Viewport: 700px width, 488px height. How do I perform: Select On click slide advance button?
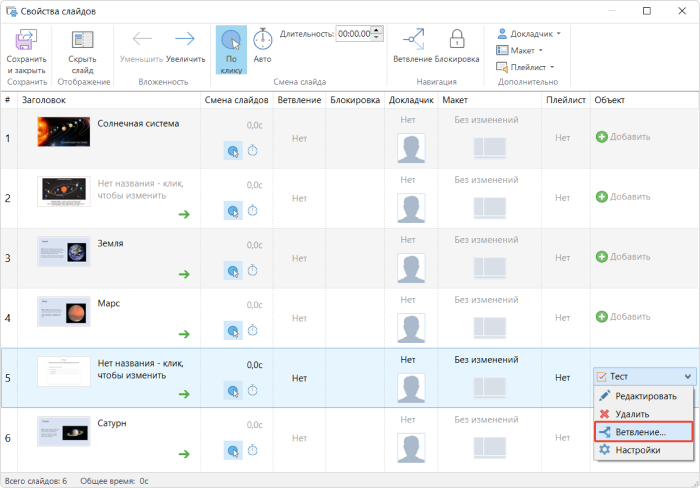click(x=231, y=50)
